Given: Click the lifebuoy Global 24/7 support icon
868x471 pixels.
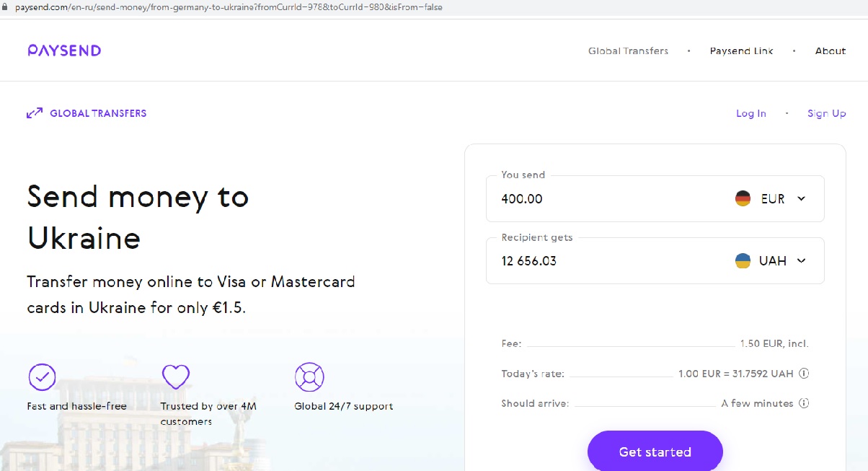Looking at the screenshot, I should [x=309, y=377].
